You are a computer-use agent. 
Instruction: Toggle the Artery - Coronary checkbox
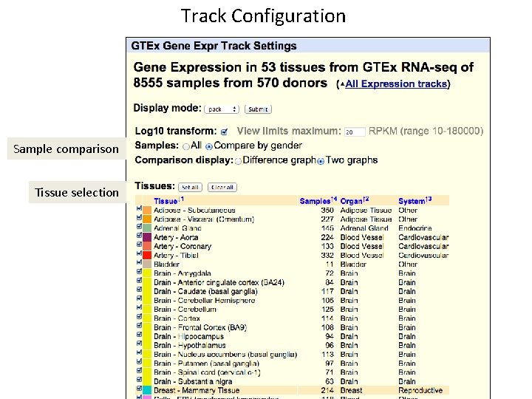tap(139, 245)
